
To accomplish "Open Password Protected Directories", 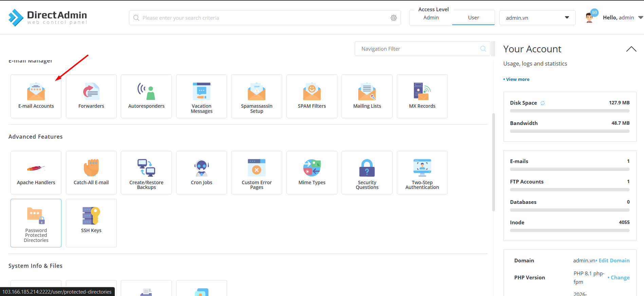I will click(x=36, y=223).
